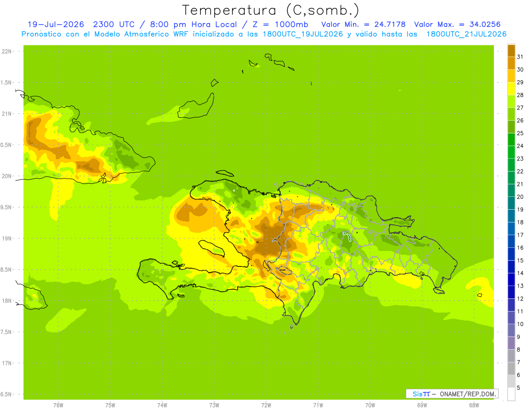Image resolution: width=532 pixels, height=411 pixels.
Task: Click the orange legend band between 30 and 31
Action: (x=511, y=63)
